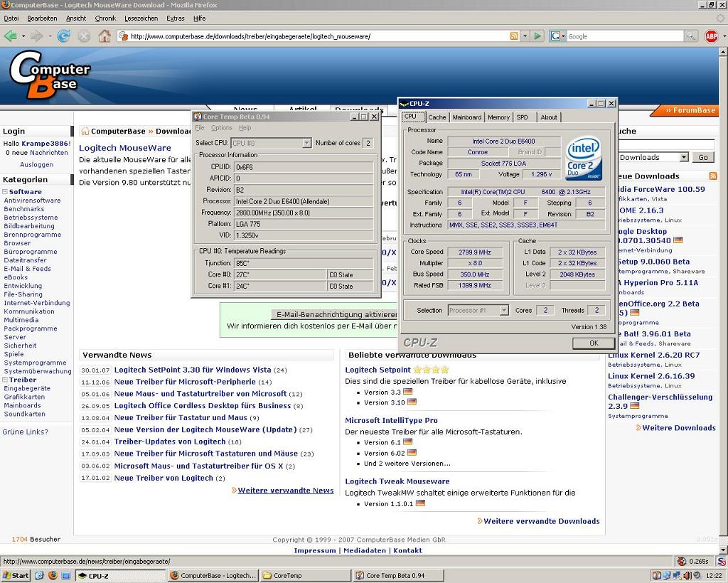
Task: Open the Datei menu in Firefox
Action: [x=11, y=18]
